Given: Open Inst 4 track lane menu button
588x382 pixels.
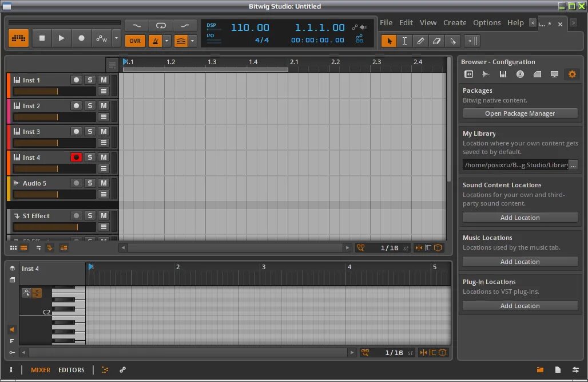Looking at the screenshot, I should click(104, 168).
